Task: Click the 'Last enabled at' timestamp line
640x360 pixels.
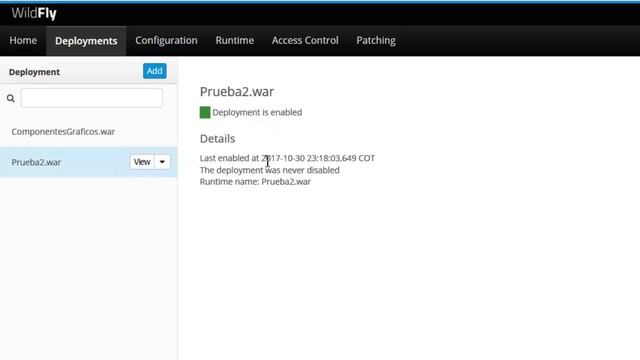Action: coord(287,158)
